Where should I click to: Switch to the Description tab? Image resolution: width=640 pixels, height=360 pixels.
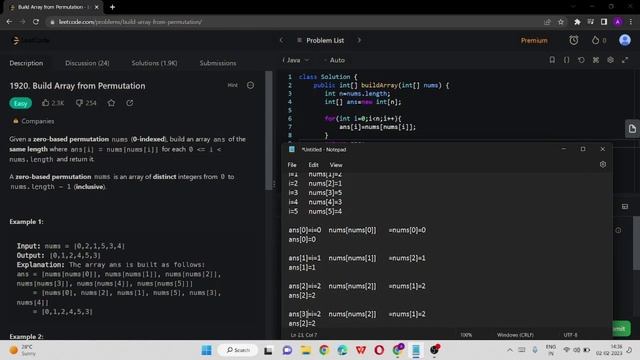tap(26, 63)
